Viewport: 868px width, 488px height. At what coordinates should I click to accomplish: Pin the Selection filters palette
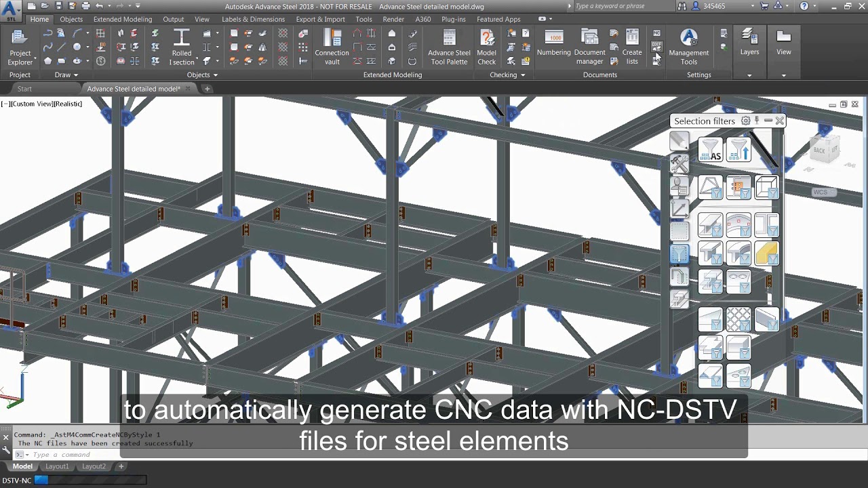point(757,120)
